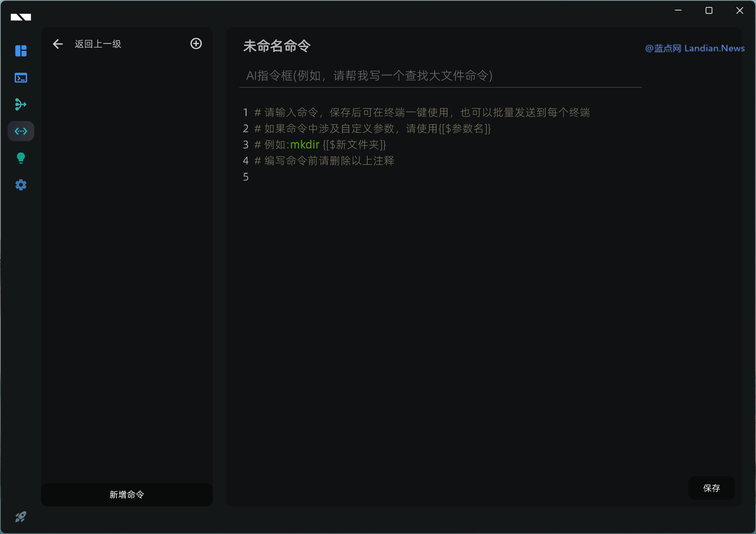Image resolution: width=756 pixels, height=534 pixels.
Task: Open the lightbulb tips icon
Action: 21,158
